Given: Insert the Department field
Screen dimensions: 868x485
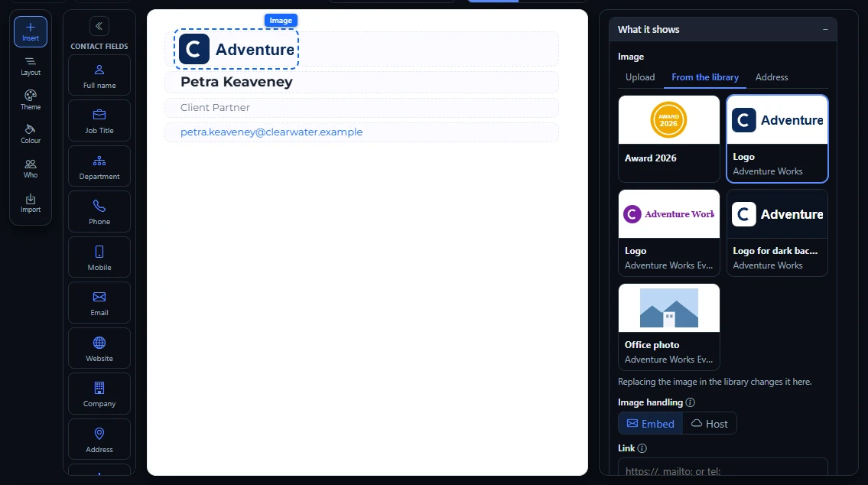Looking at the screenshot, I should 99,166.
